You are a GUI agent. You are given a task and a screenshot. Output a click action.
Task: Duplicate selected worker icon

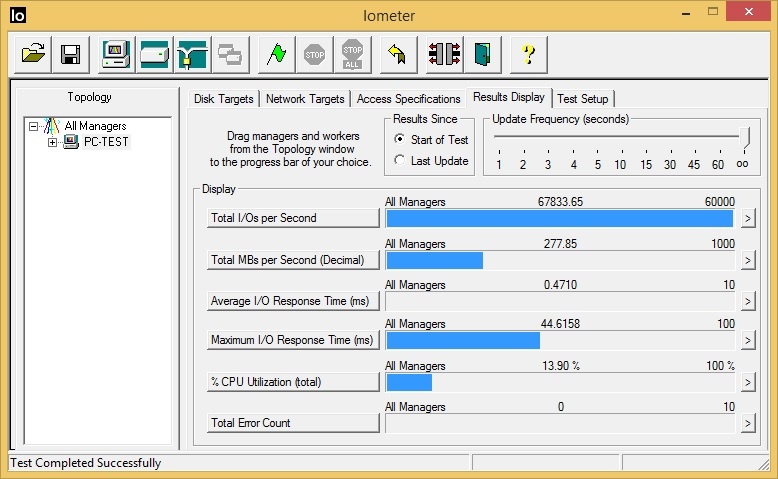230,55
